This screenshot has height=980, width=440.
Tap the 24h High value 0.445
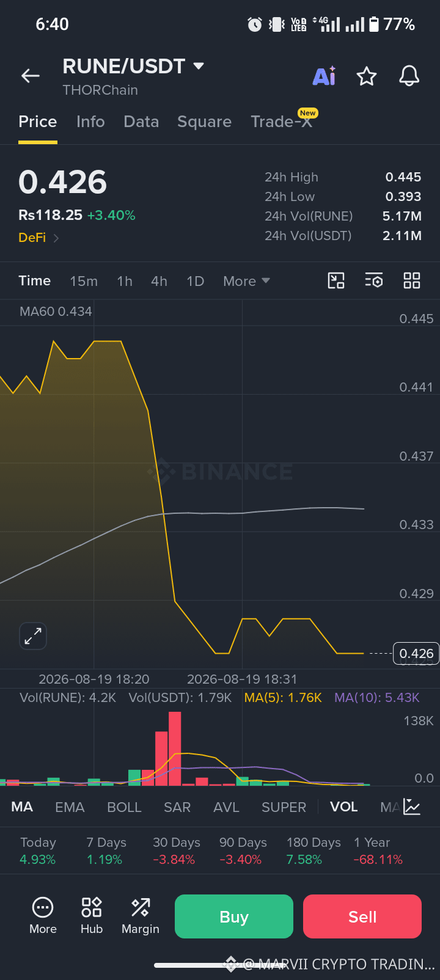tap(403, 177)
